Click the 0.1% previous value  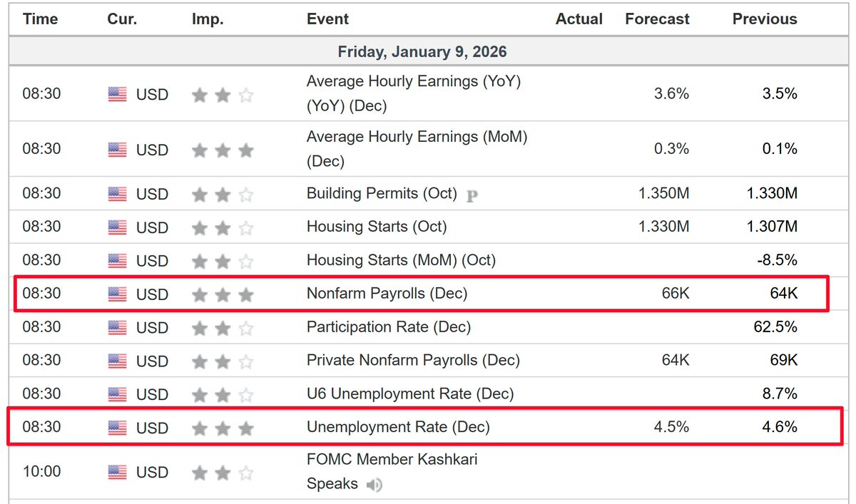pos(779,149)
